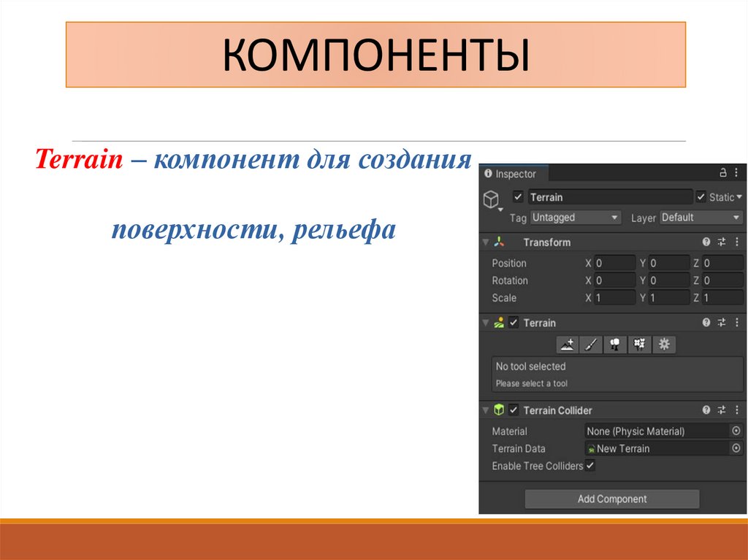Viewport: 748px width, 560px height.
Task: Click the Scale label
Action: tap(504, 298)
